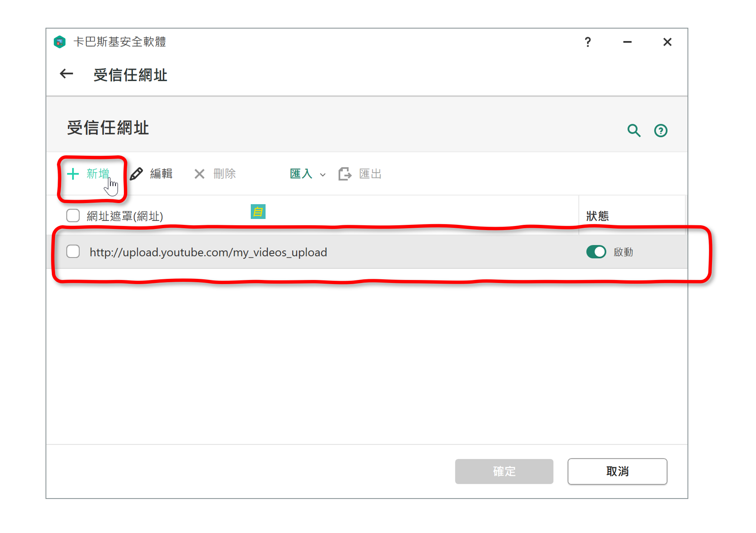Viewport: 756px width, 533px height.
Task: Open search with the magnifier icon
Action: pyautogui.click(x=634, y=131)
